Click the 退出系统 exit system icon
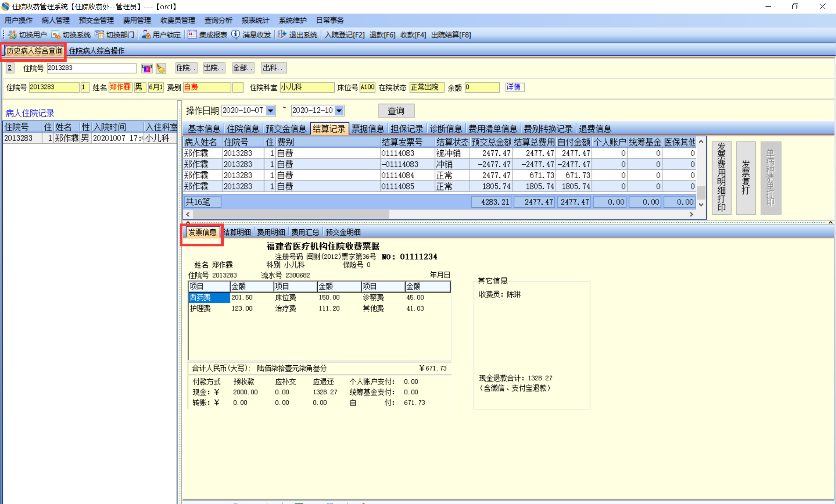This screenshot has width=836, height=504. (282, 35)
